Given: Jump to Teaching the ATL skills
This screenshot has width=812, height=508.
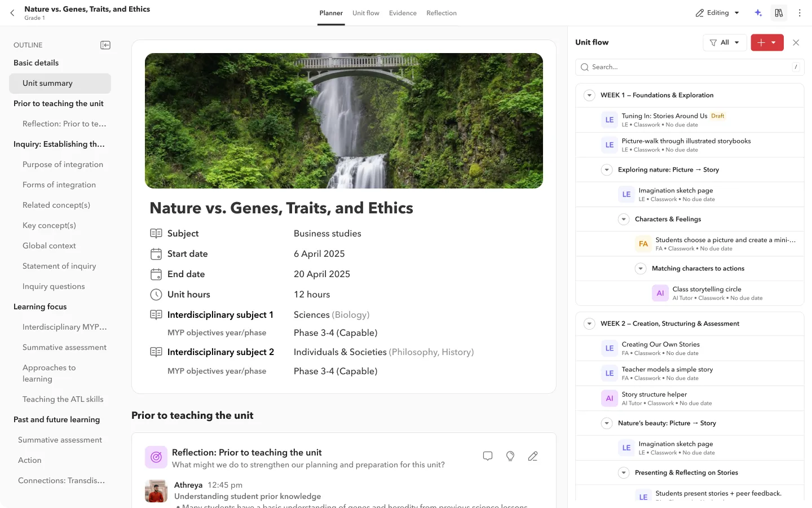Looking at the screenshot, I should click(63, 399).
